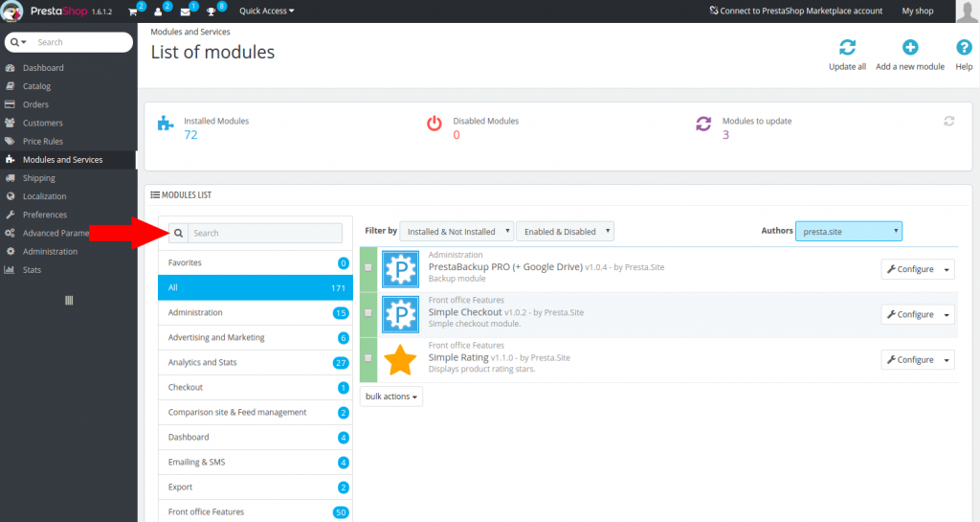
Task: Select Comparison site & Feed management category
Action: pyautogui.click(x=256, y=413)
